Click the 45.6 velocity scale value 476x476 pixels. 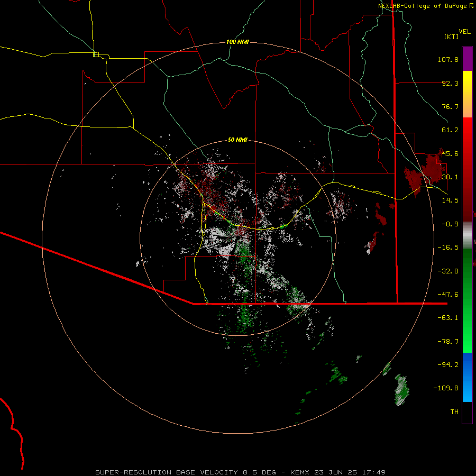click(450, 153)
